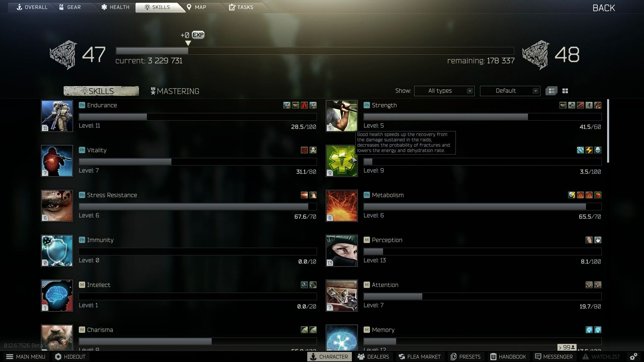Expand the level 48 character icon
The height and width of the screenshot is (362, 644).
click(536, 54)
